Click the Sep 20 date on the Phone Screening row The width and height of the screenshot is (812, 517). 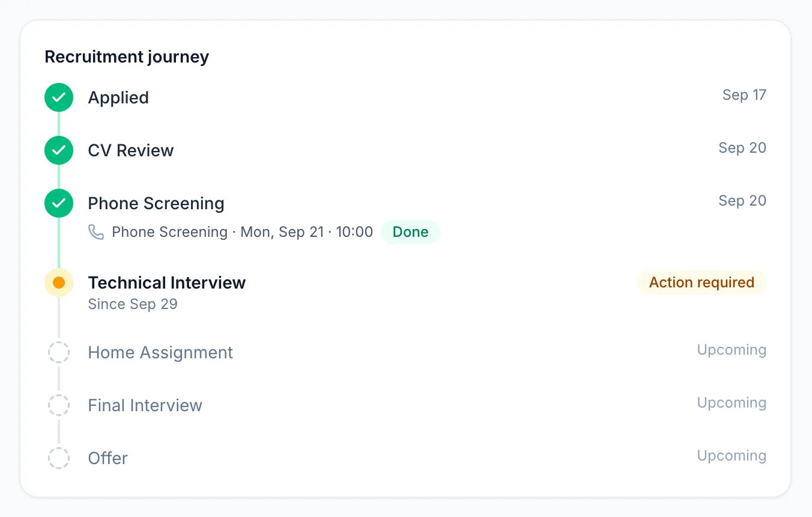coord(742,201)
